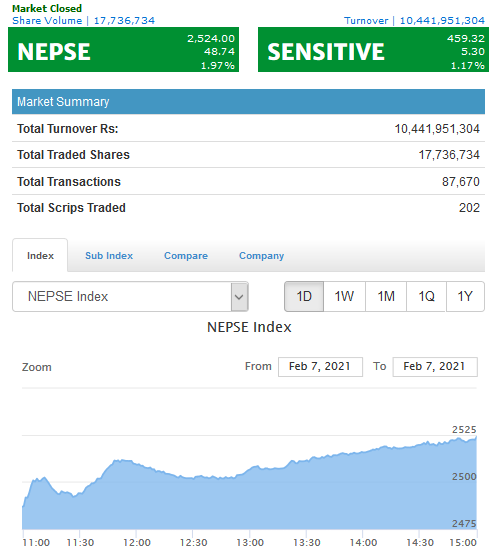Click Total Turnover Rs value 10,441,951,304

437,129
